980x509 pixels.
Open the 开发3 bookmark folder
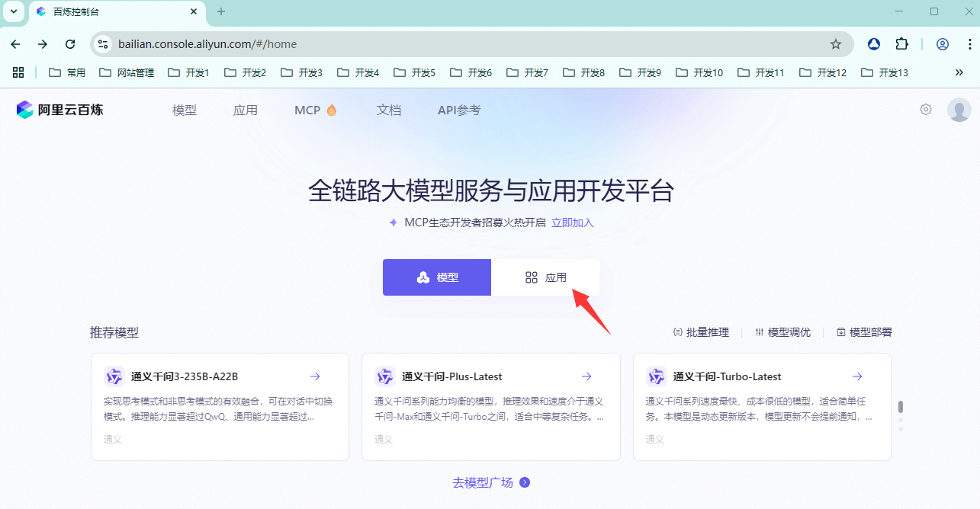tap(301, 72)
